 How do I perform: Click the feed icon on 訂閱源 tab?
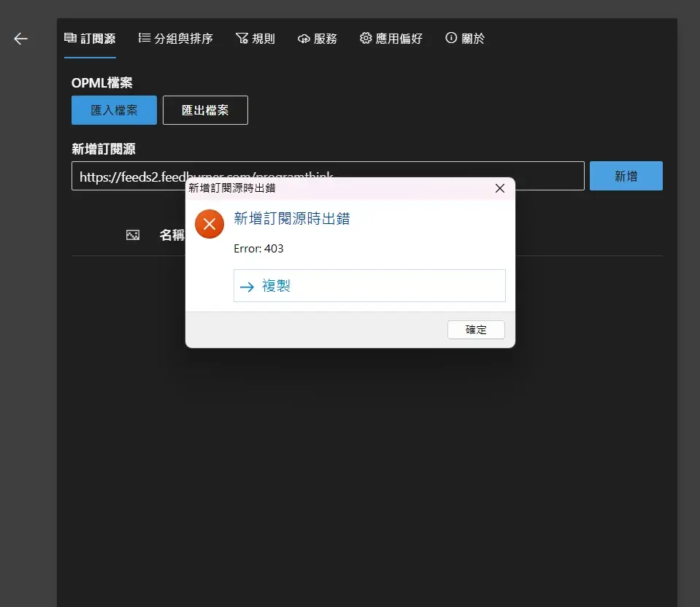(70, 38)
